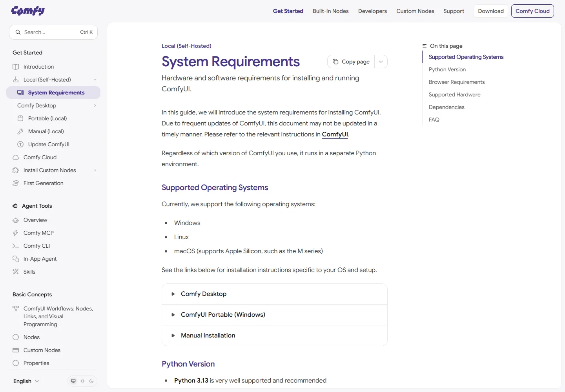Jump to Browser Requirements section
Image resolution: width=565 pixels, height=392 pixels.
click(x=457, y=82)
